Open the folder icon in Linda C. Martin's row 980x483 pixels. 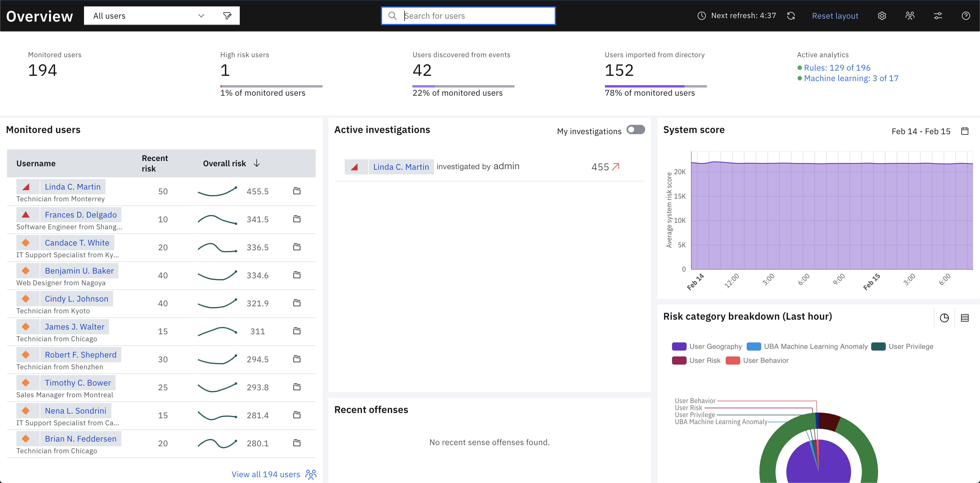click(x=297, y=191)
